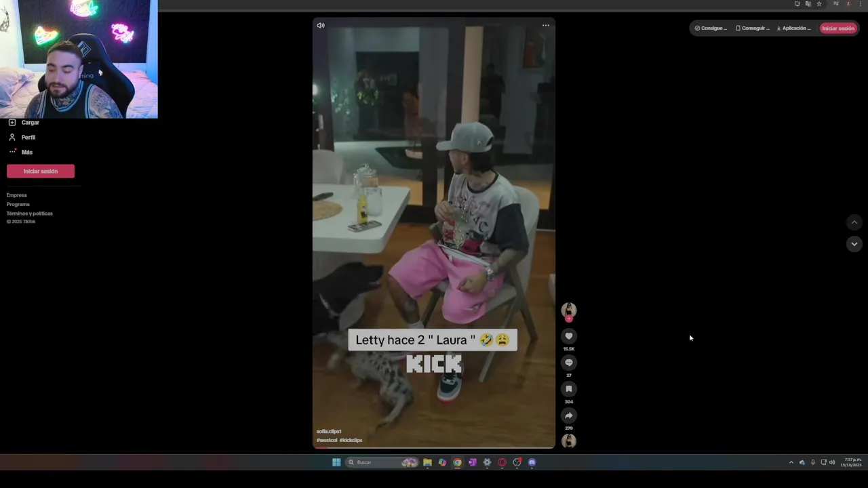Share the video using the arrow icon

pos(569,415)
